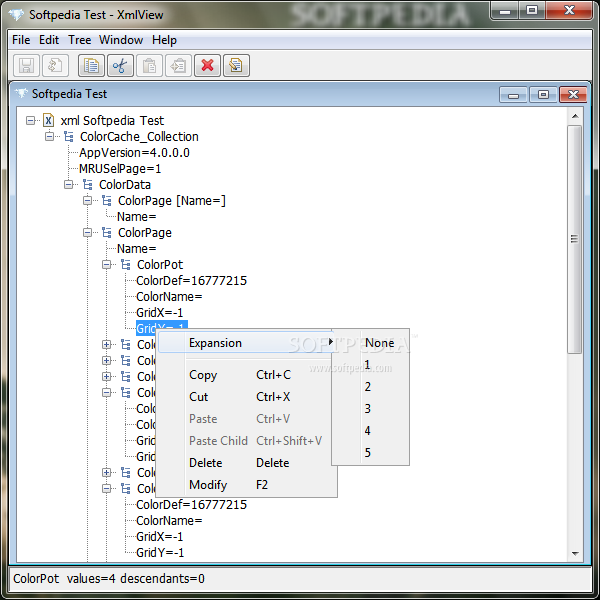Choose Copy Ctrl+C in the context menu

click(x=246, y=375)
